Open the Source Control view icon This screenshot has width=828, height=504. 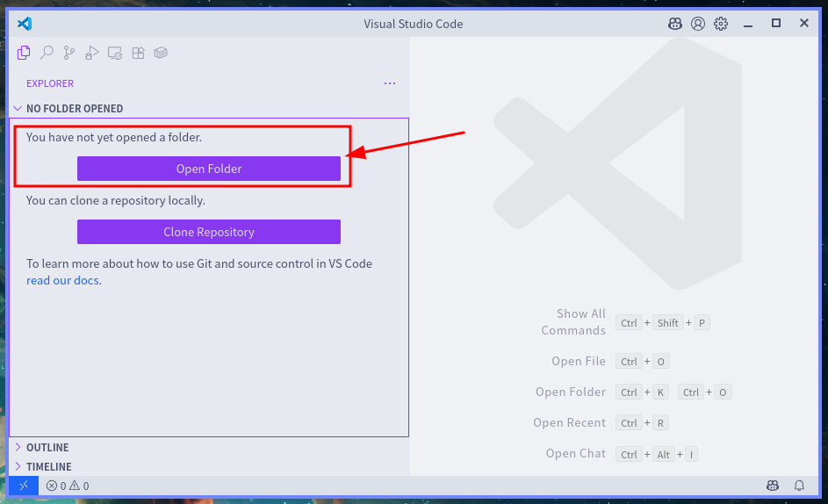(x=69, y=53)
